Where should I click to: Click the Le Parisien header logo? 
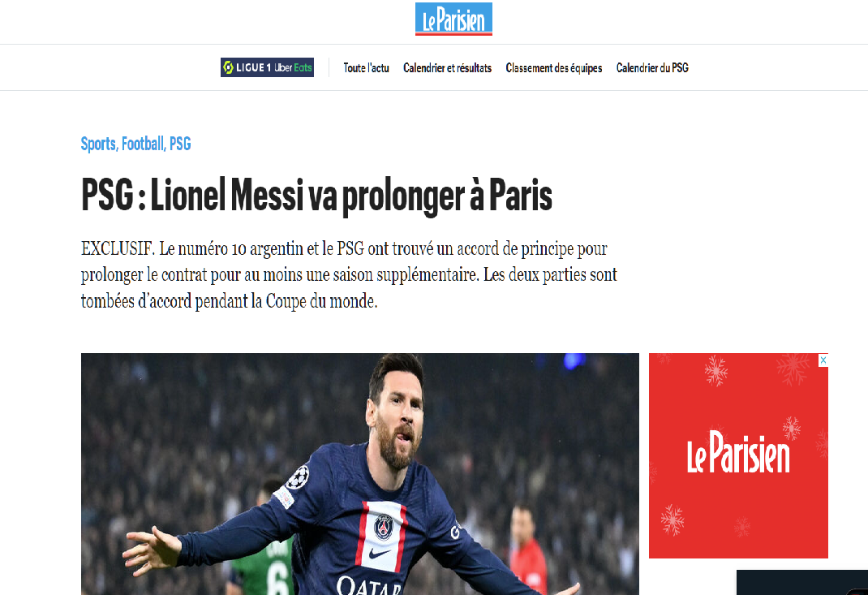pos(453,19)
